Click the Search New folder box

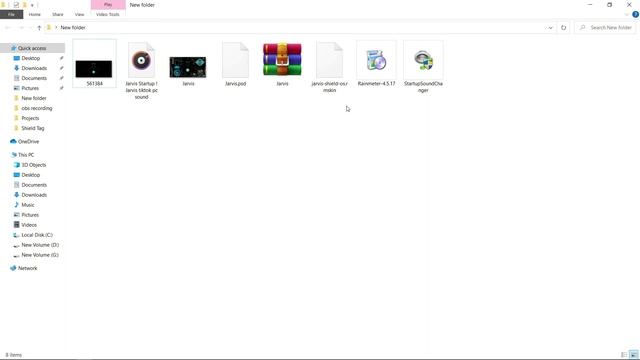pos(605,28)
